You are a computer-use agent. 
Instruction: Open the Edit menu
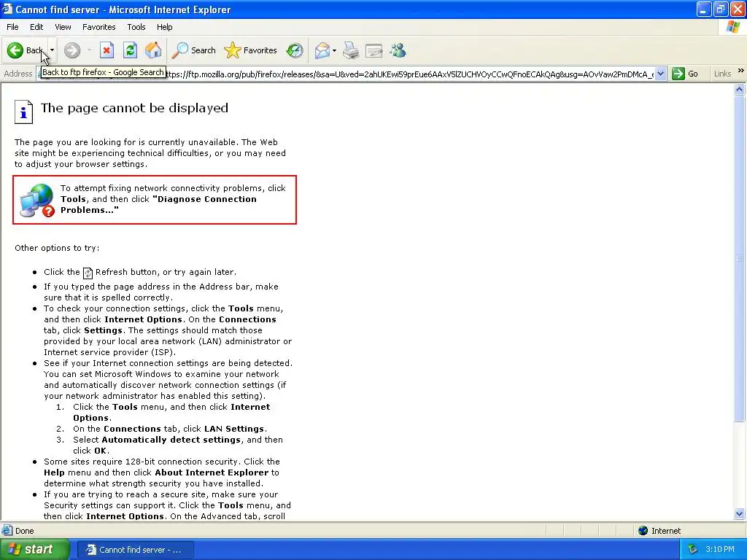[x=36, y=27]
